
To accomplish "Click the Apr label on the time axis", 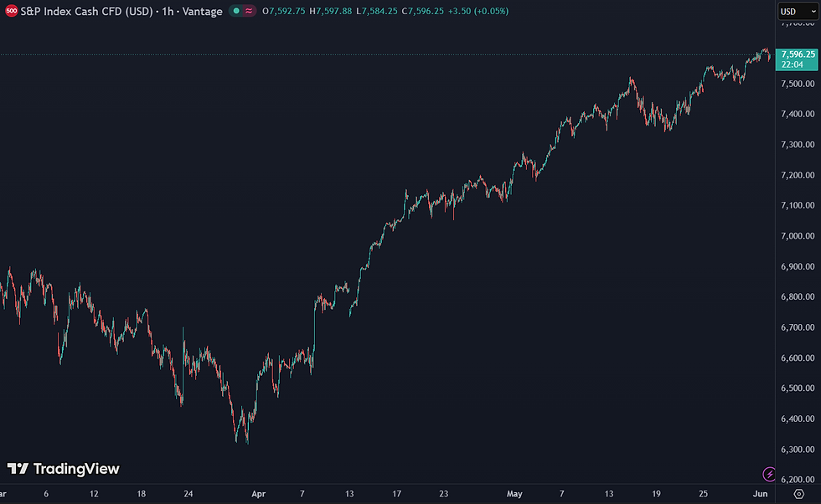I will click(259, 493).
